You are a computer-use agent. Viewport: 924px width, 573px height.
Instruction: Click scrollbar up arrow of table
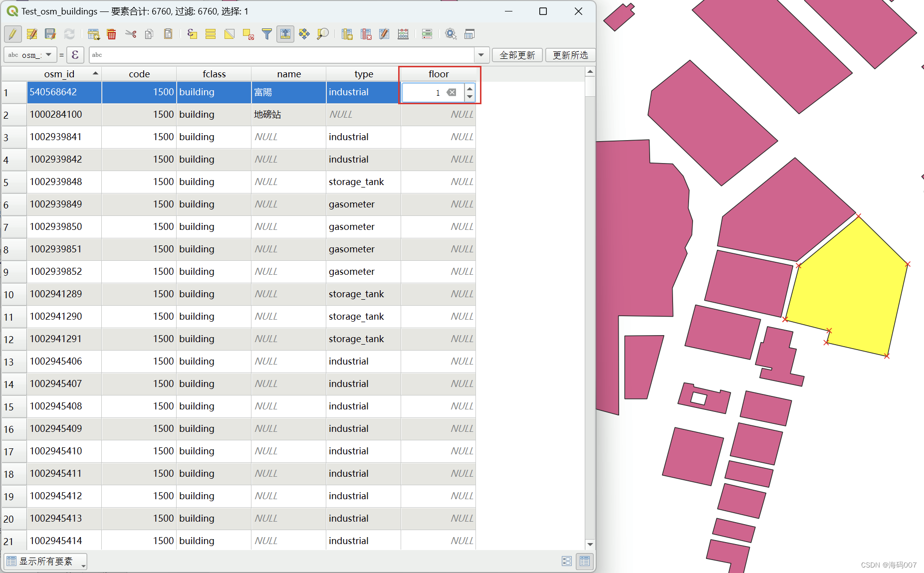[x=590, y=72]
